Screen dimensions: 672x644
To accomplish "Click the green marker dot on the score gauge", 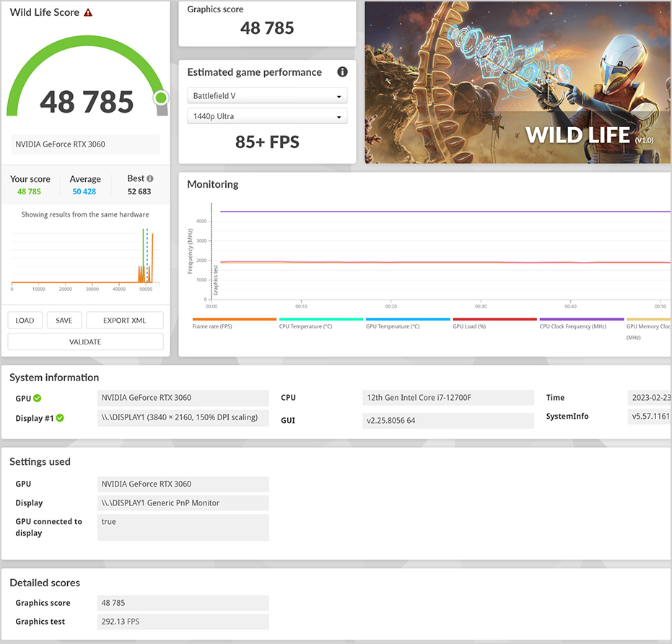I will tap(160, 97).
